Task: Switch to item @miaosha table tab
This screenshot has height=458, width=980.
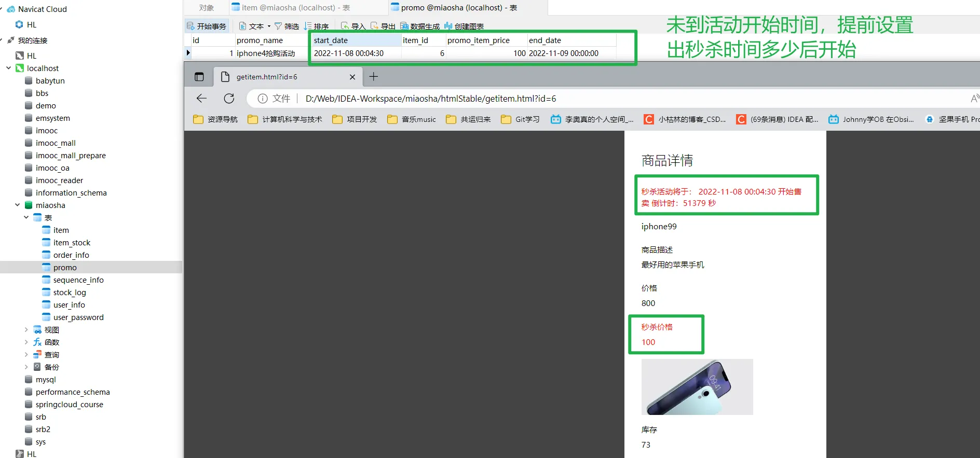Action: [x=308, y=8]
